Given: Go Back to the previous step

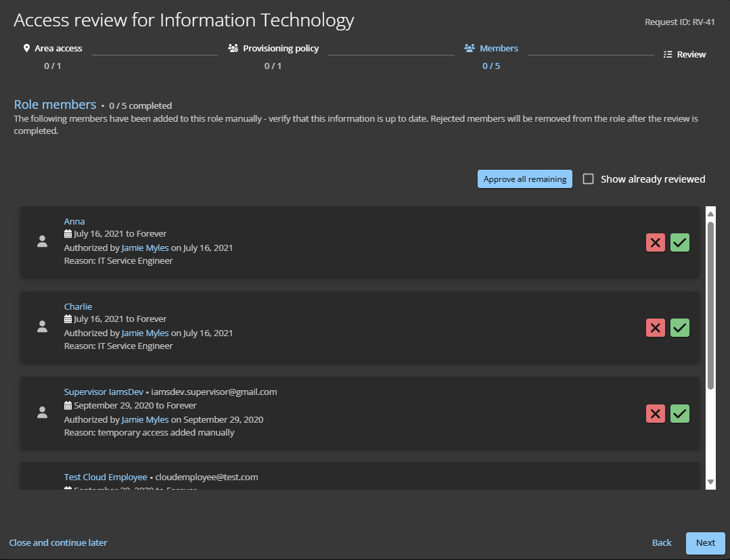Looking at the screenshot, I should coord(662,543).
